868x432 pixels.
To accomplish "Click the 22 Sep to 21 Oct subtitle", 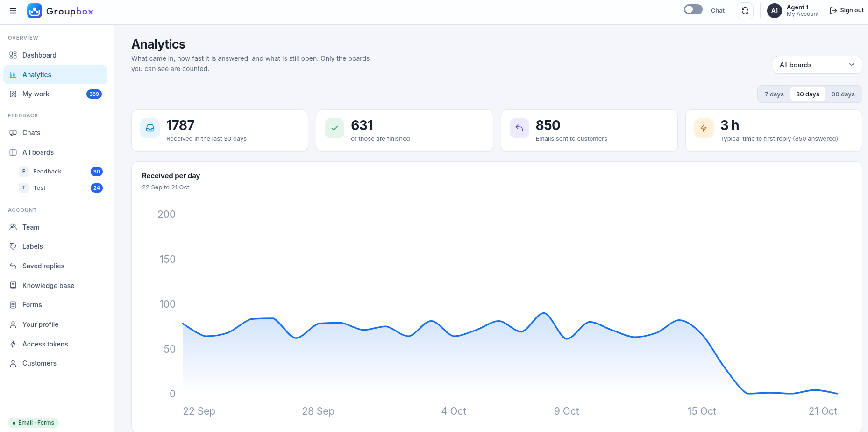I will (x=166, y=187).
